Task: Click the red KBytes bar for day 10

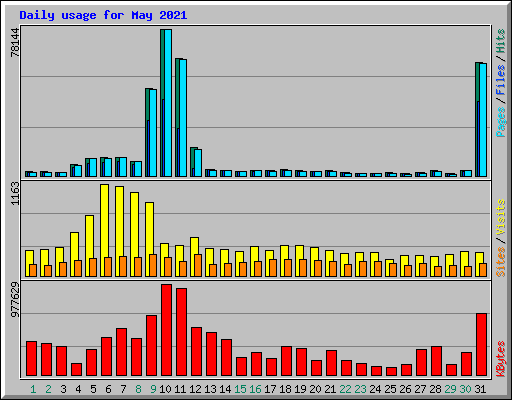Action: [166, 330]
